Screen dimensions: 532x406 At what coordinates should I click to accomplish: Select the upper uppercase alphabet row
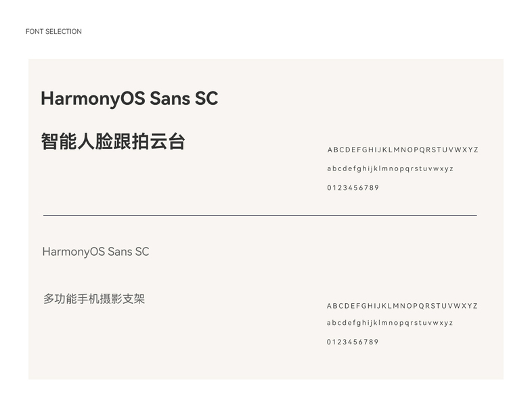[403, 150]
